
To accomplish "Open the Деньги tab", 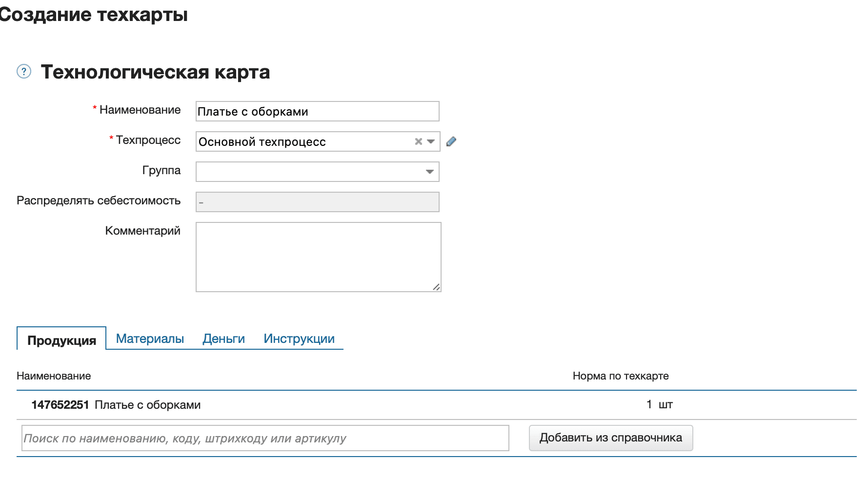I will pos(224,338).
